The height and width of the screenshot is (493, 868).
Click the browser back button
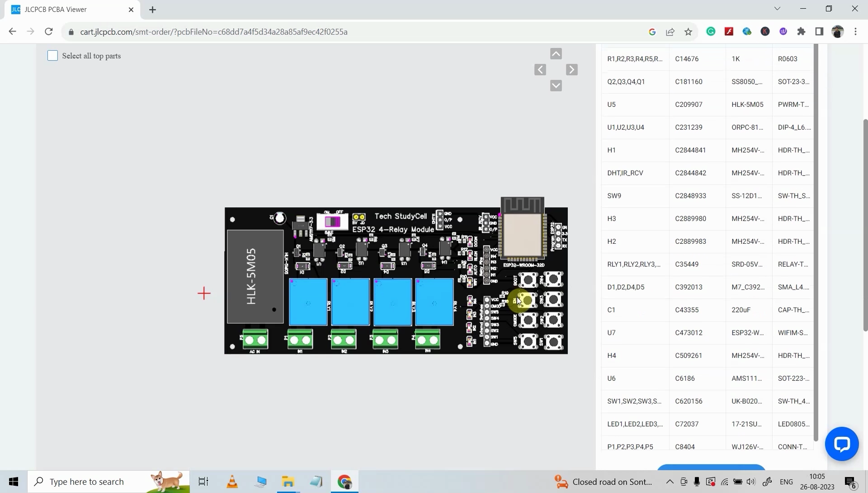(x=12, y=31)
